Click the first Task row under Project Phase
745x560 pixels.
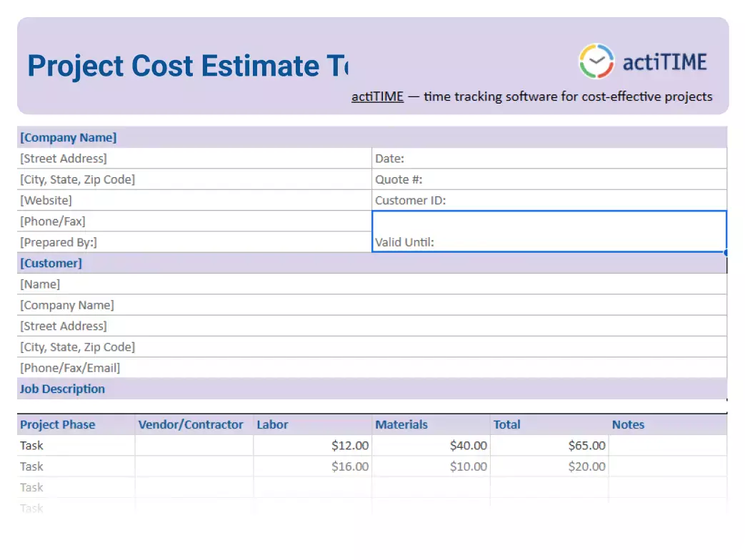(x=31, y=445)
